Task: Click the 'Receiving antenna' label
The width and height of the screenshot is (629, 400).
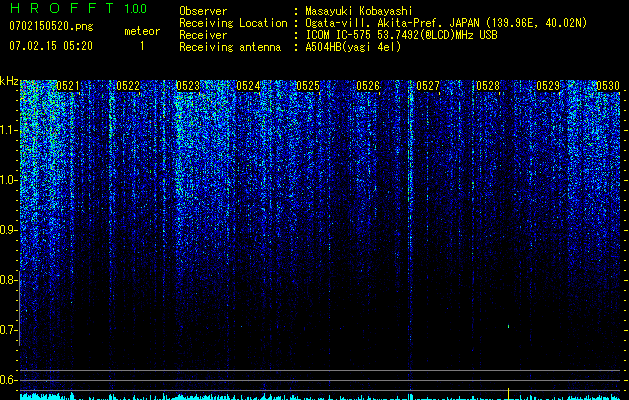Action: click(x=230, y=47)
